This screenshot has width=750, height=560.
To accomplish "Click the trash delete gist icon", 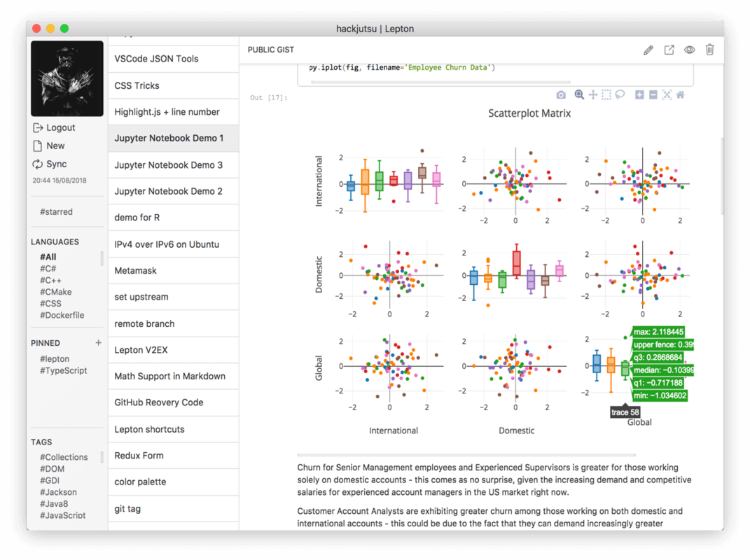I will pyautogui.click(x=709, y=49).
